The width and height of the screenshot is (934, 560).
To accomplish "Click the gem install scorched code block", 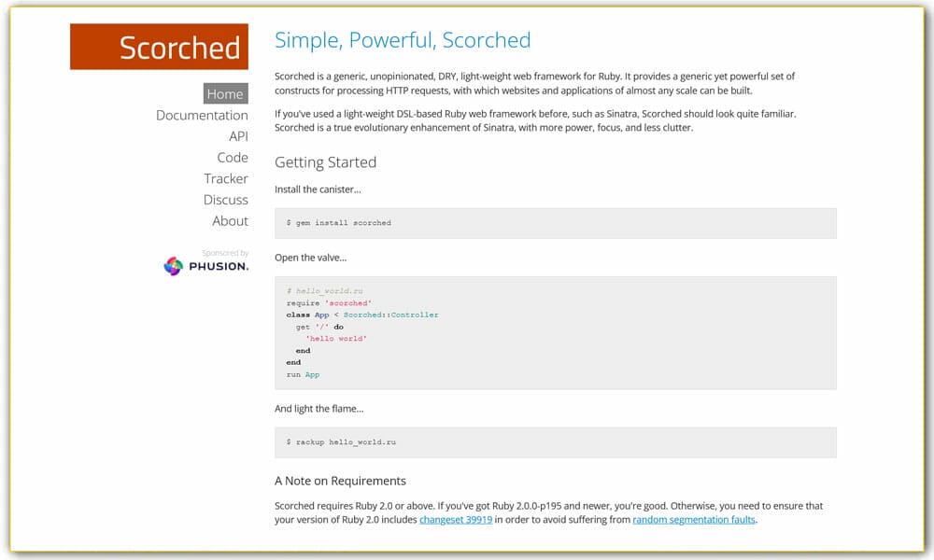I will tap(556, 222).
